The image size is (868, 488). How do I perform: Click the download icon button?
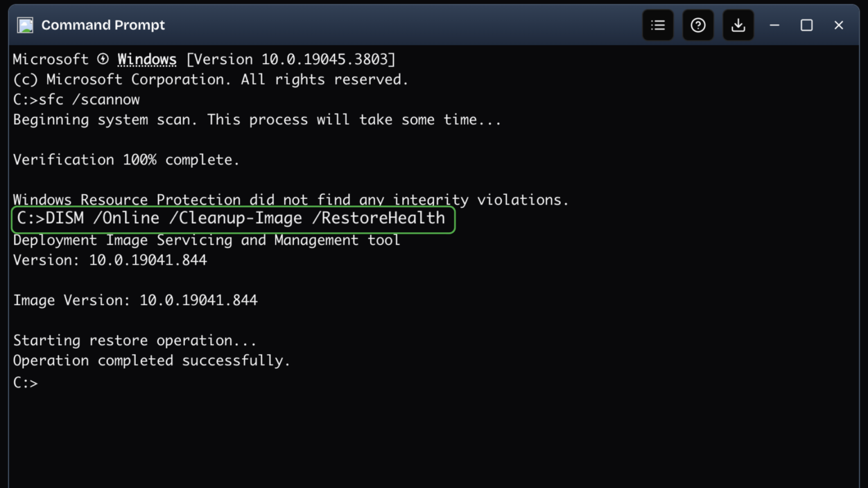pyautogui.click(x=738, y=25)
